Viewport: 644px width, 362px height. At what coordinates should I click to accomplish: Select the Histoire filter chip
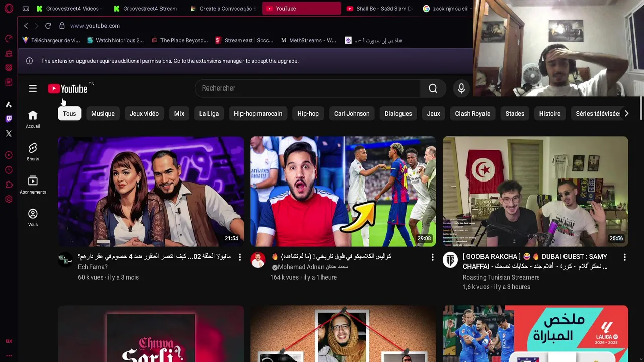coord(550,114)
